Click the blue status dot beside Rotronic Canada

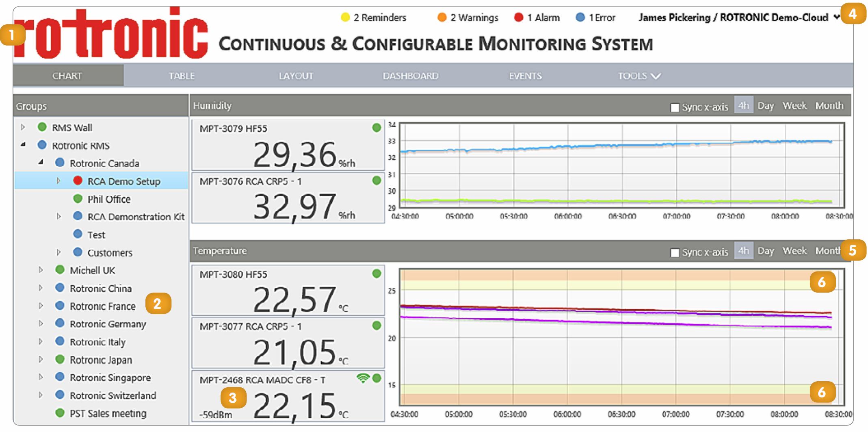60,163
